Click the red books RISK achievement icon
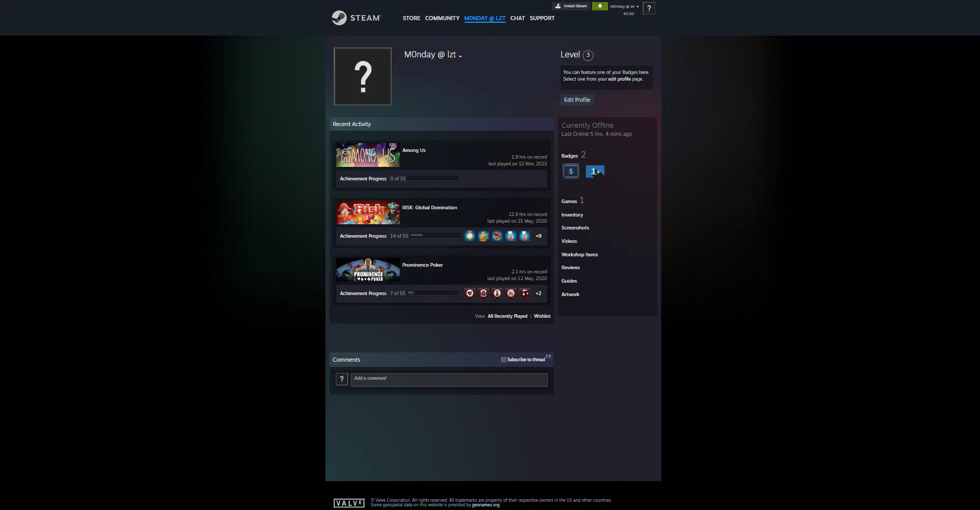The height and width of the screenshot is (510, 980). point(497,236)
